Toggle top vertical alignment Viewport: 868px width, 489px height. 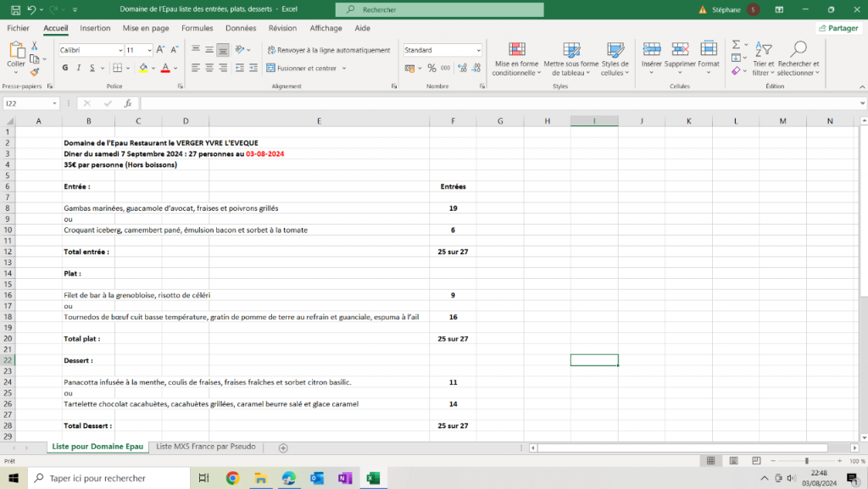(x=196, y=50)
